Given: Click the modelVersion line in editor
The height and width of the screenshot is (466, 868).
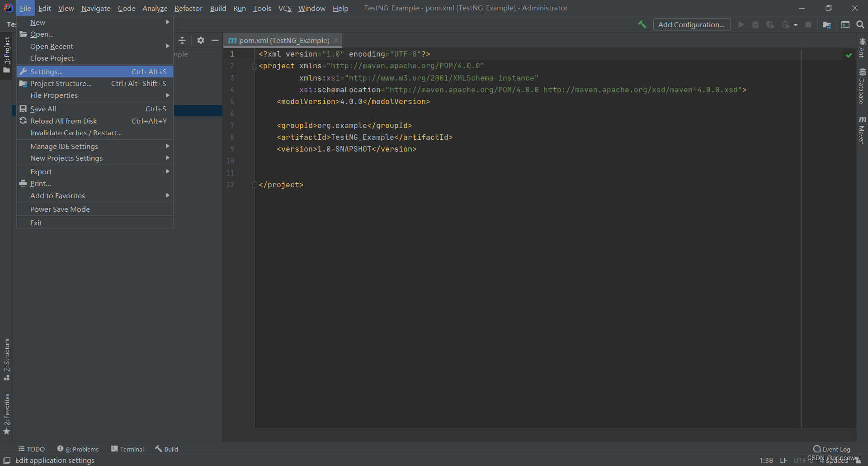Looking at the screenshot, I should pyautogui.click(x=353, y=101).
